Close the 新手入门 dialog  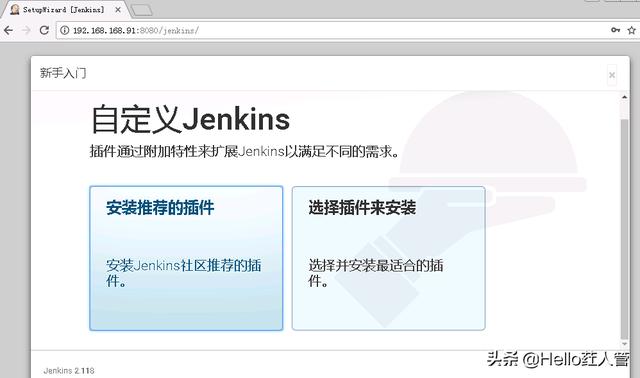point(612,75)
